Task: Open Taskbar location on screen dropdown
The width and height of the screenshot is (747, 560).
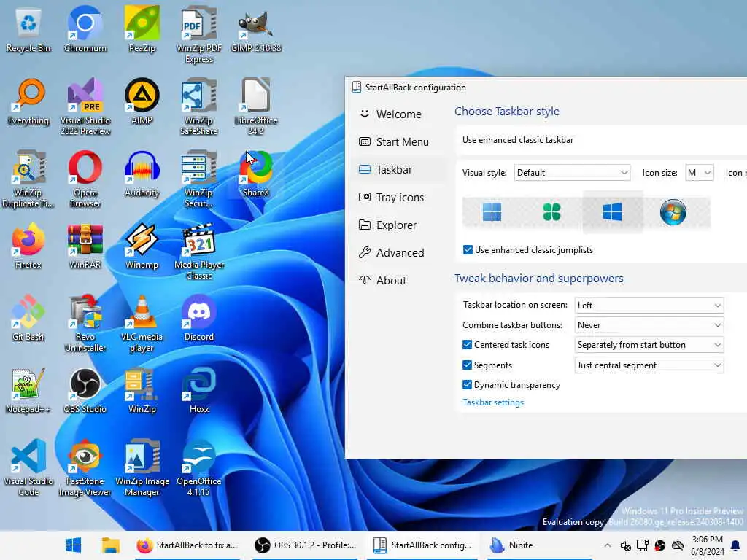Action: click(x=649, y=306)
